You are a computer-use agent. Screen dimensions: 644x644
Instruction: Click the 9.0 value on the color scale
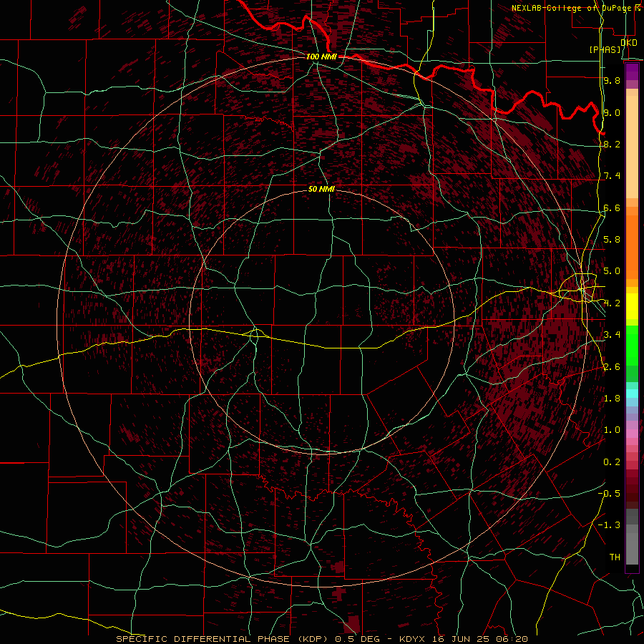pos(612,112)
